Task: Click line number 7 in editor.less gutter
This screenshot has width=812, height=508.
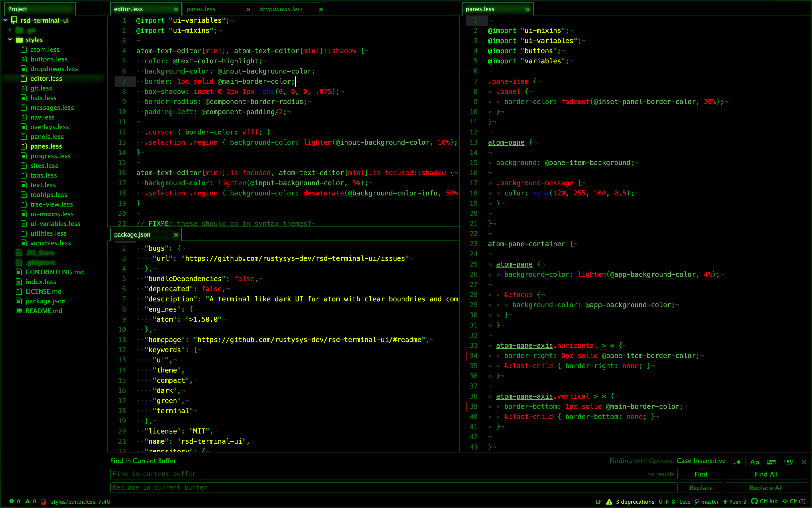Action: coord(124,81)
